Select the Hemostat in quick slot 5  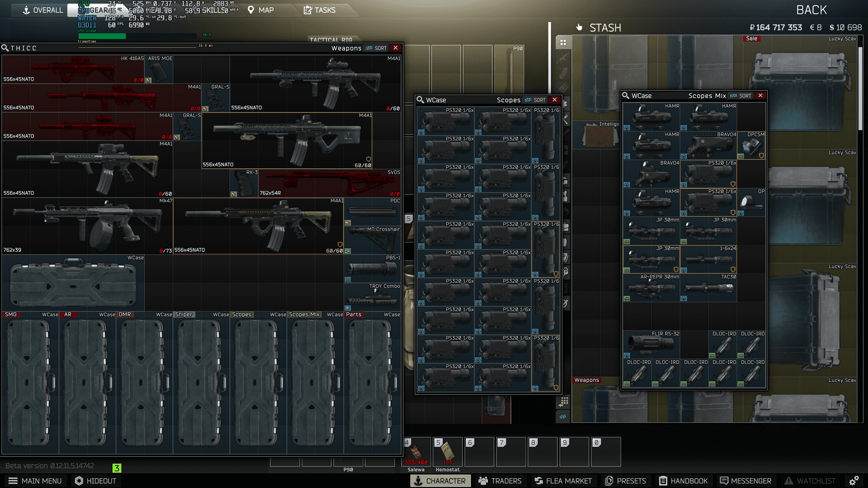[447, 452]
